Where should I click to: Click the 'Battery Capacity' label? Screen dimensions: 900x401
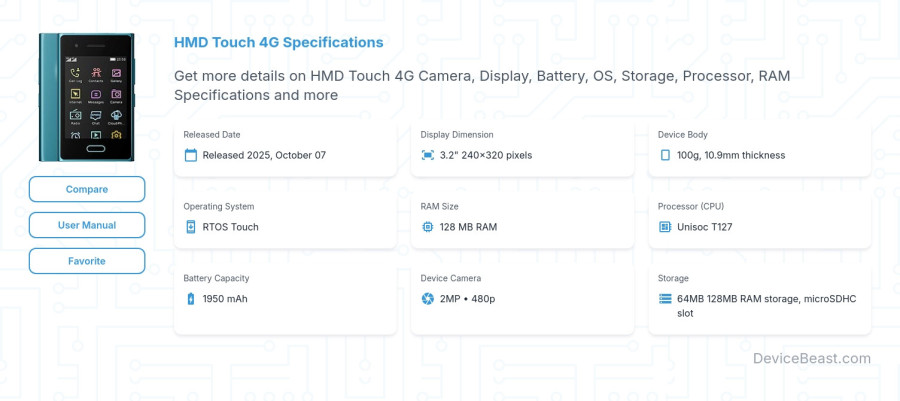(x=216, y=278)
